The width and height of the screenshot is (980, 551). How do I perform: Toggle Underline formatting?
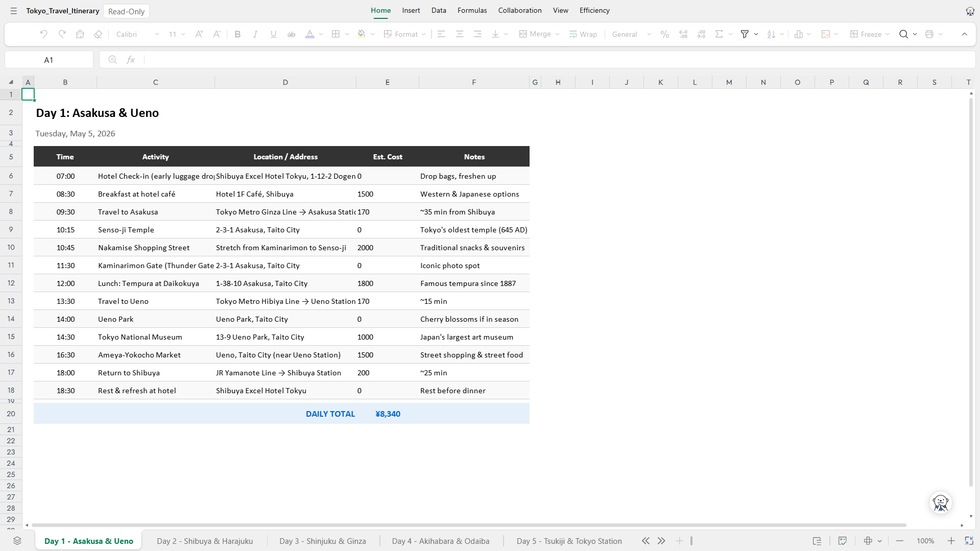point(273,34)
